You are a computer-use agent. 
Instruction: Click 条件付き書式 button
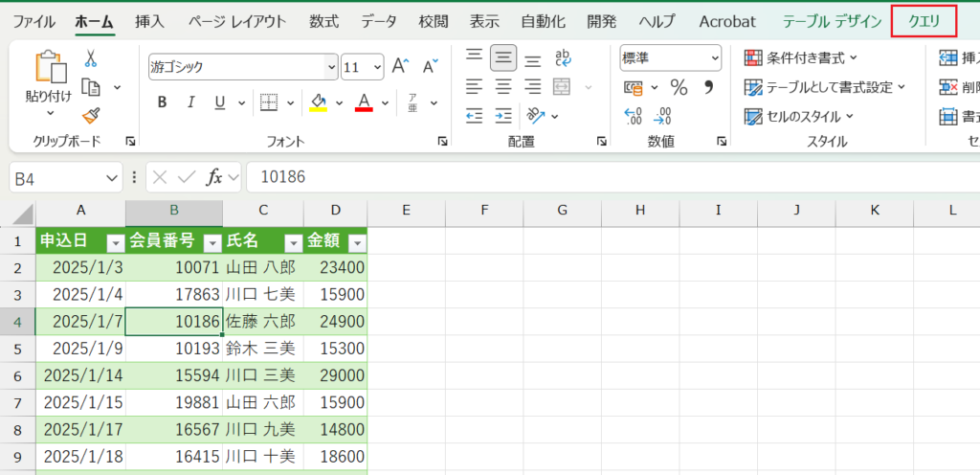801,58
